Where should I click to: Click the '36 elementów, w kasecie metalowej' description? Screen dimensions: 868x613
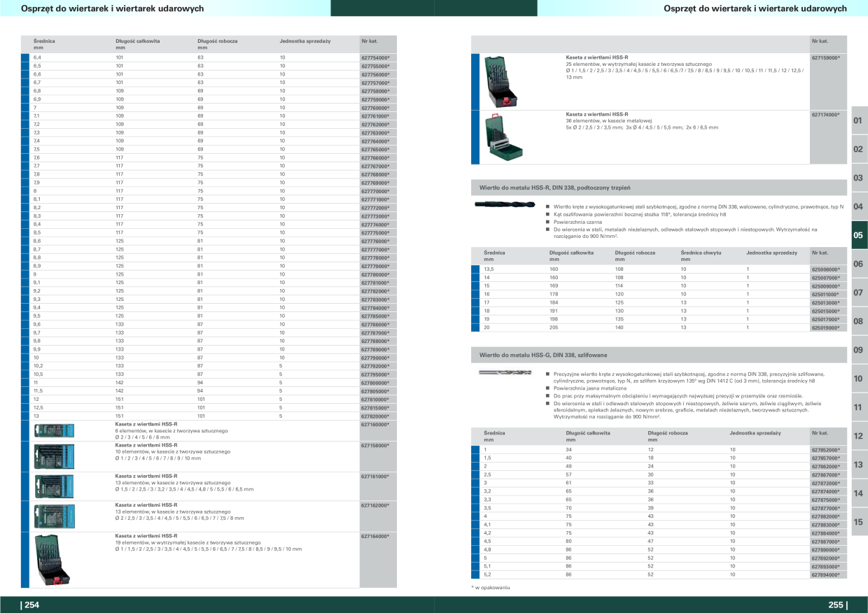[x=609, y=120]
